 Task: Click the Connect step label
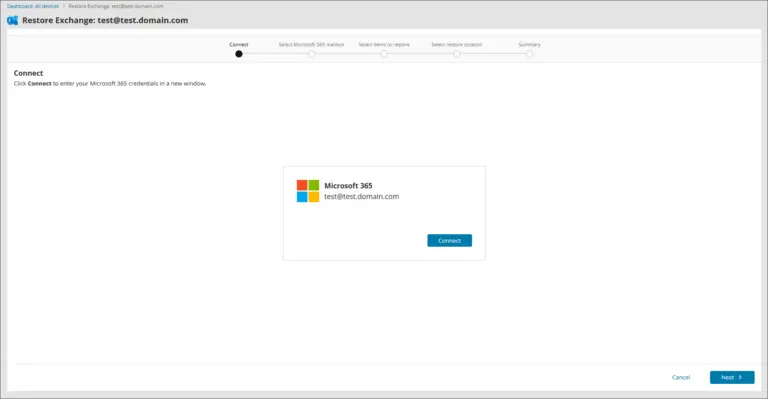click(239, 45)
